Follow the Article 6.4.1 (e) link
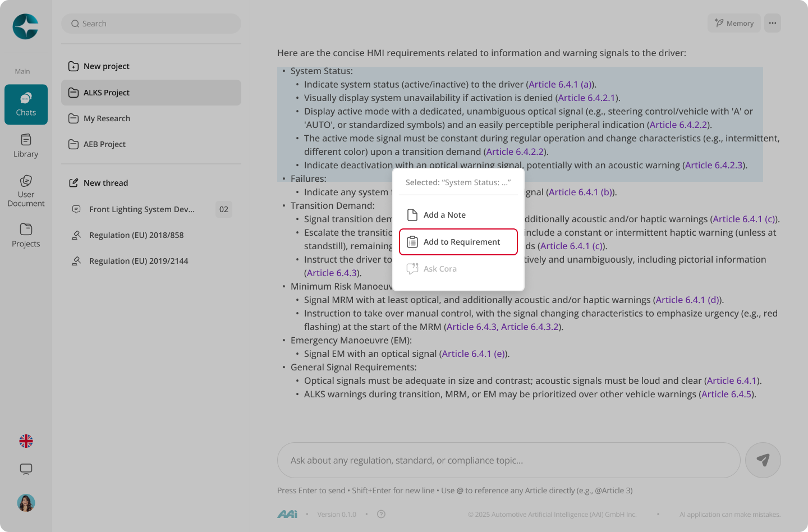 (x=474, y=354)
